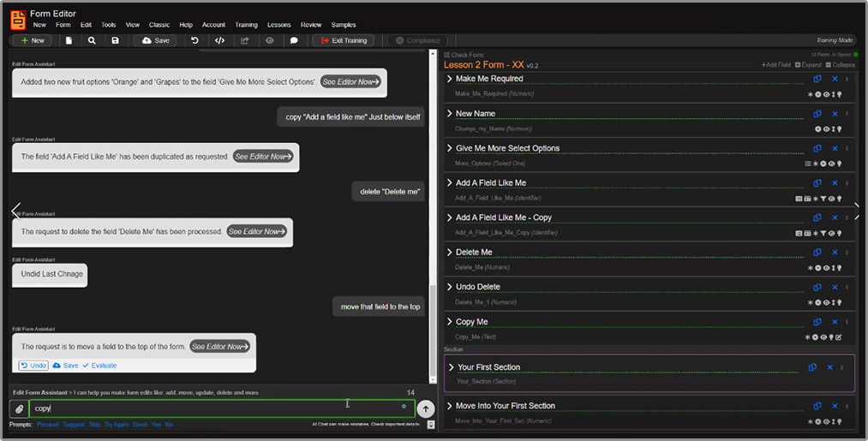This screenshot has height=441, width=868.
Task: Toggle required asterisk on Delete Me row
Action: click(811, 268)
